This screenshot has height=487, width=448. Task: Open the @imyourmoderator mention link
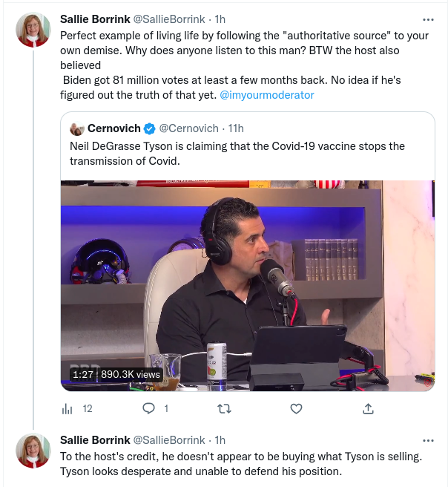[267, 95]
